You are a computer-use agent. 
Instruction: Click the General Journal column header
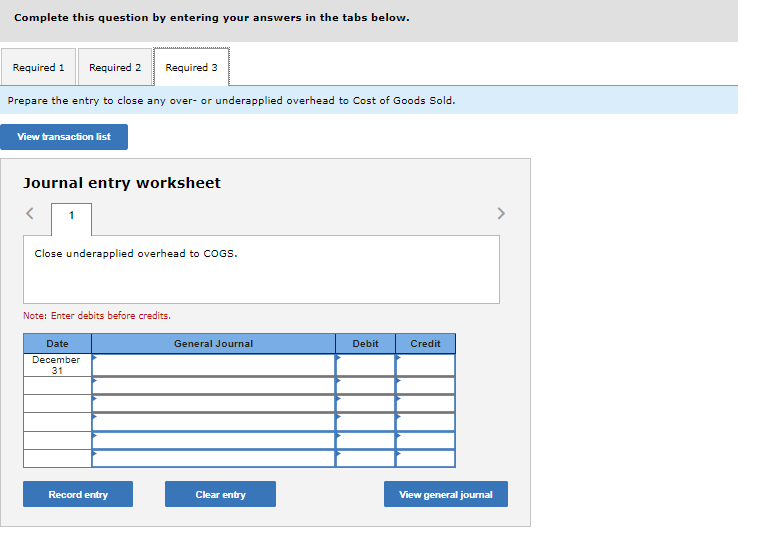(213, 343)
